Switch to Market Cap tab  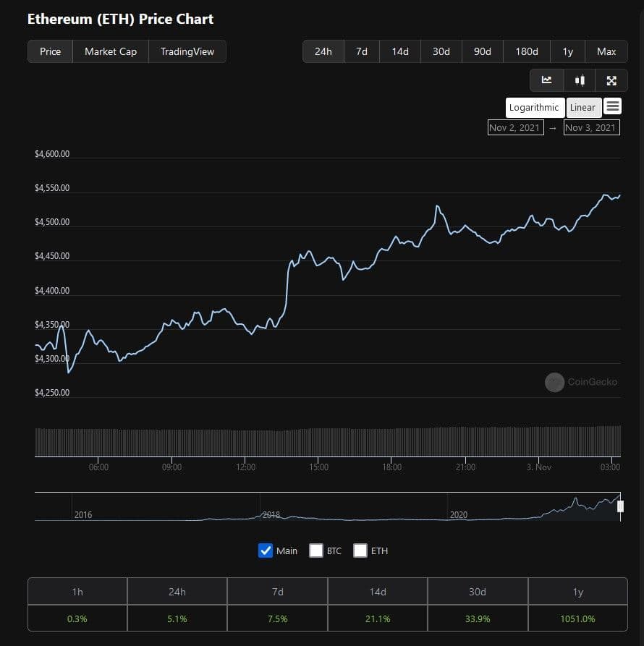point(111,51)
